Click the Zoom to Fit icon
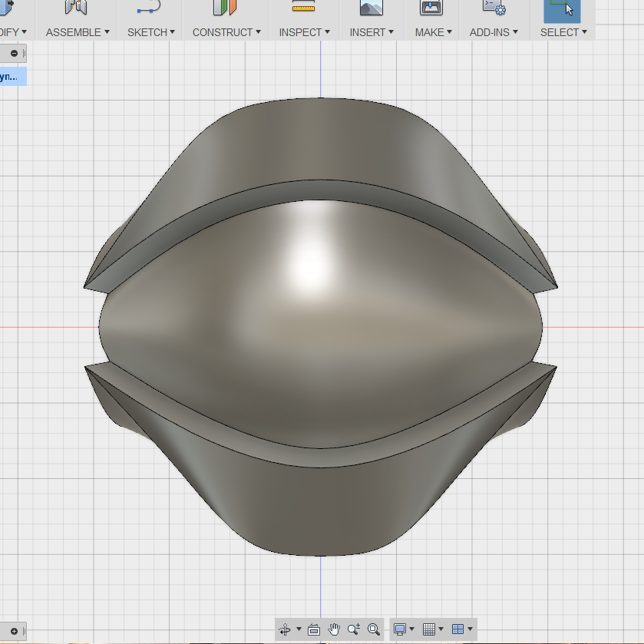 (x=374, y=629)
